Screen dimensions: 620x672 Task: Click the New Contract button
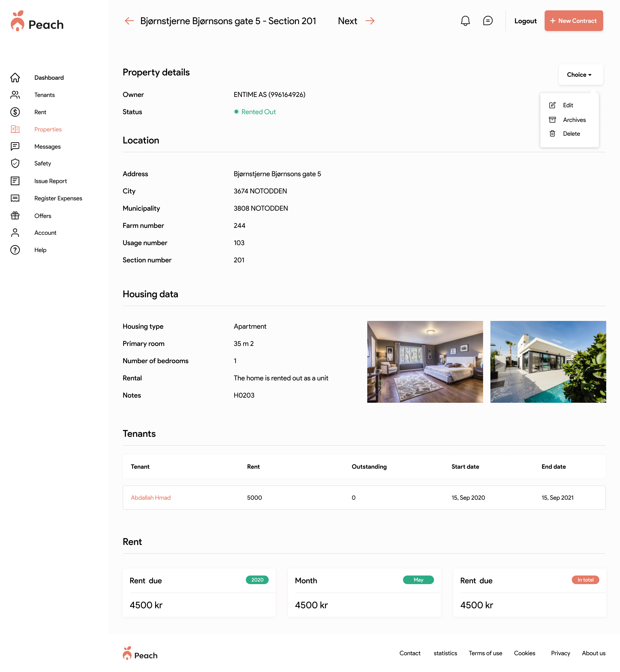573,21
